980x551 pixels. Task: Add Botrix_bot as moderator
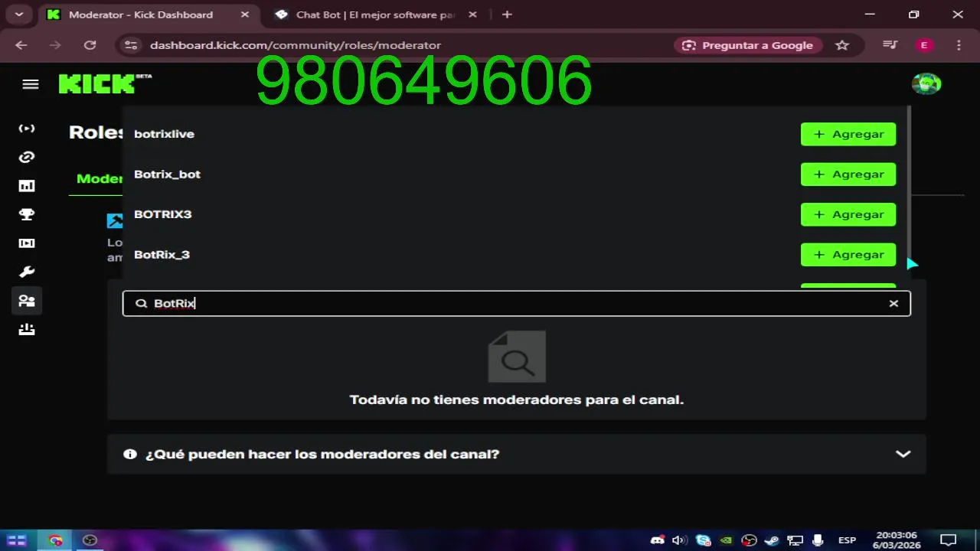[x=848, y=174]
